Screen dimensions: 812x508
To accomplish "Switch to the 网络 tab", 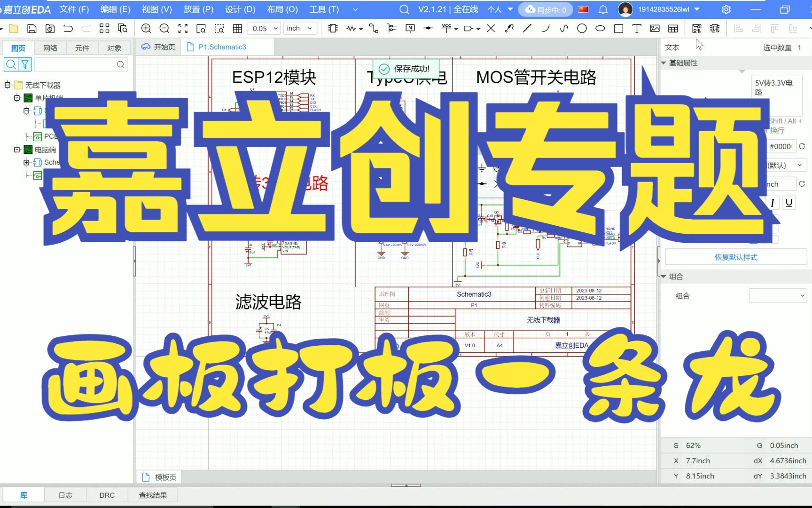I will point(50,48).
